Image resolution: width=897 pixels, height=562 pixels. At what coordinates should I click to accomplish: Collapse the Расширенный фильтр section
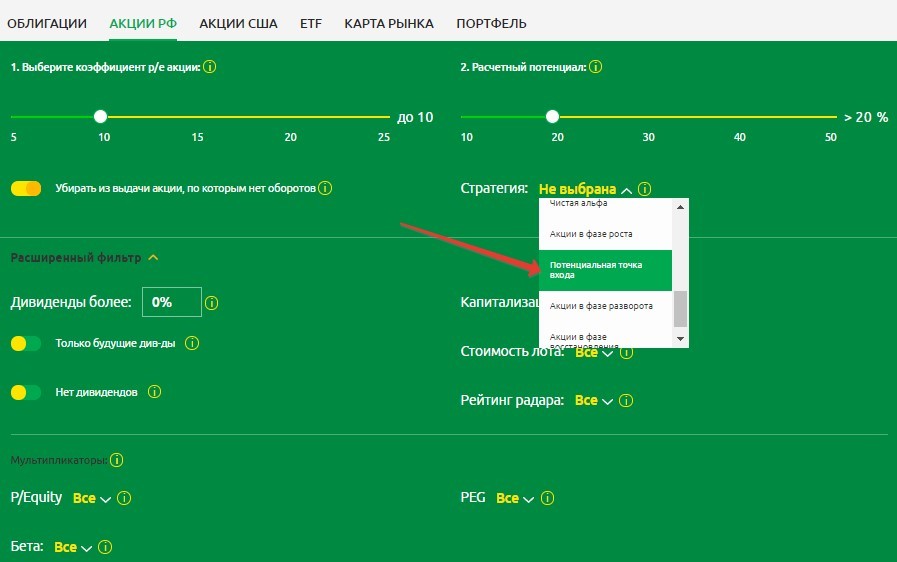(x=152, y=257)
